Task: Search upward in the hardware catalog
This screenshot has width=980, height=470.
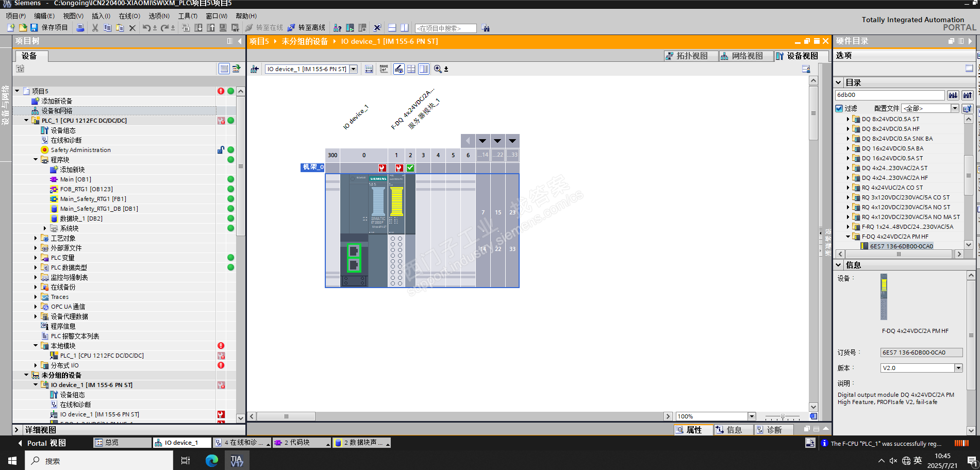Action: pyautogui.click(x=968, y=95)
